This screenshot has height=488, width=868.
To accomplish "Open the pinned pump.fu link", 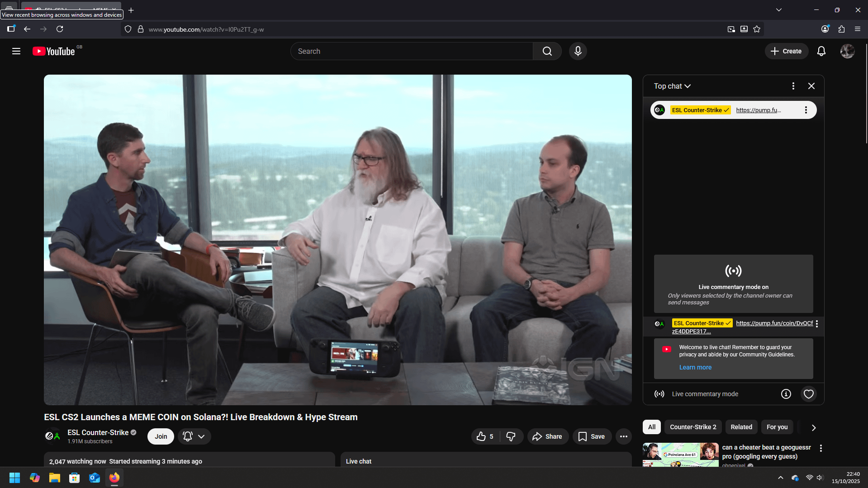I will pos(758,110).
